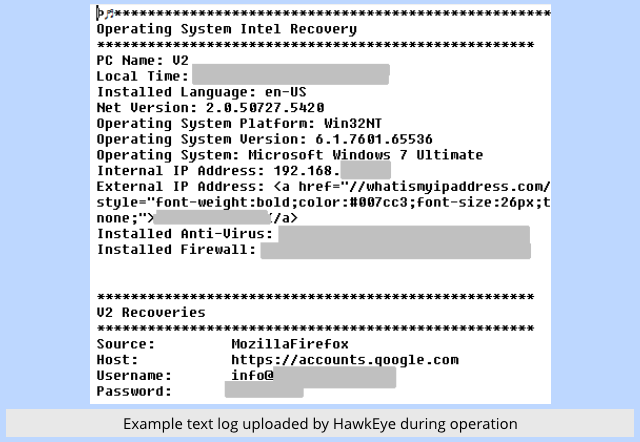Click the redacted Installed Firewall value
Viewport: 640px width, 442px height.
(396, 250)
